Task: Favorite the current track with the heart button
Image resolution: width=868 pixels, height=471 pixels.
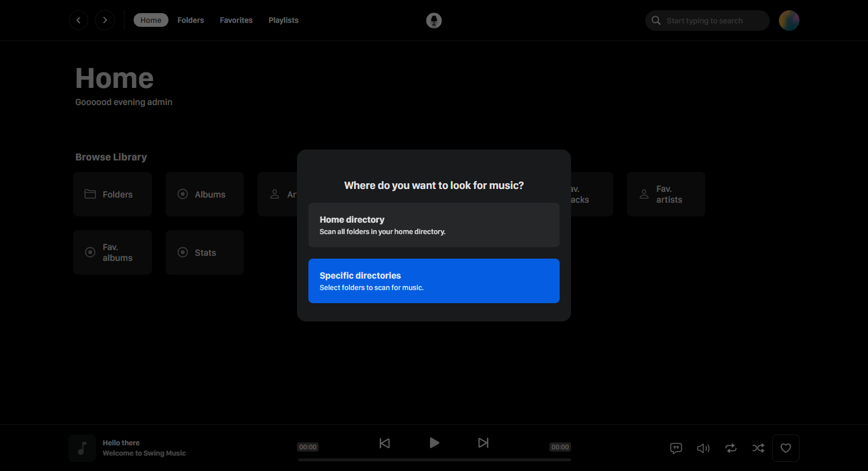Action: point(786,448)
